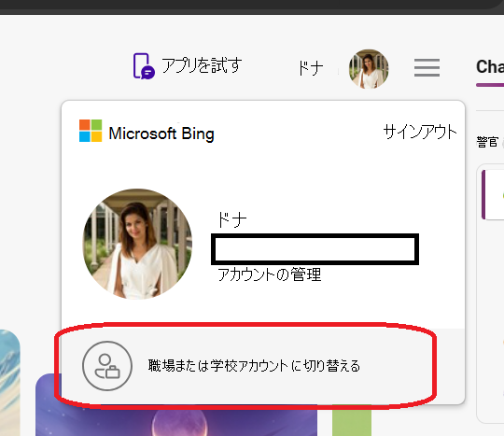Sign out via サインアウト
Viewport: 504px width, 436px height.
(x=420, y=132)
